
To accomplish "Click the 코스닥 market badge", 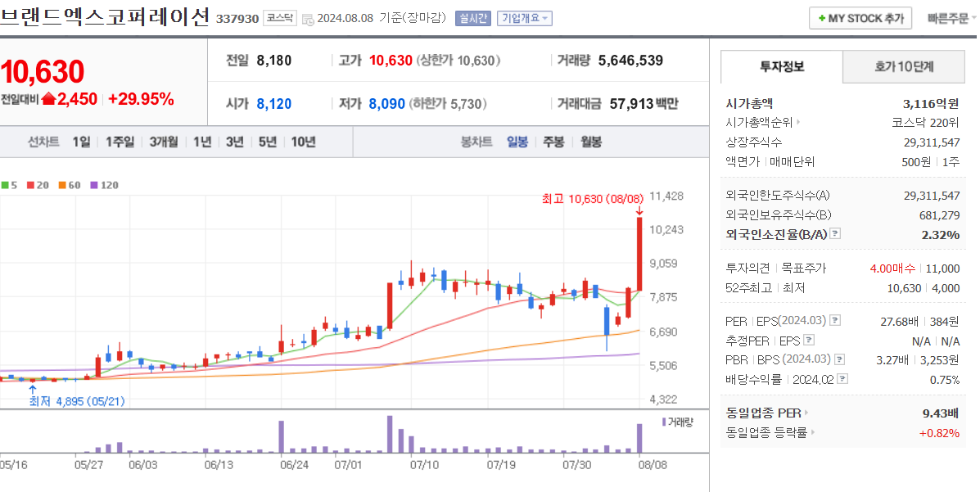I will 278,18.
